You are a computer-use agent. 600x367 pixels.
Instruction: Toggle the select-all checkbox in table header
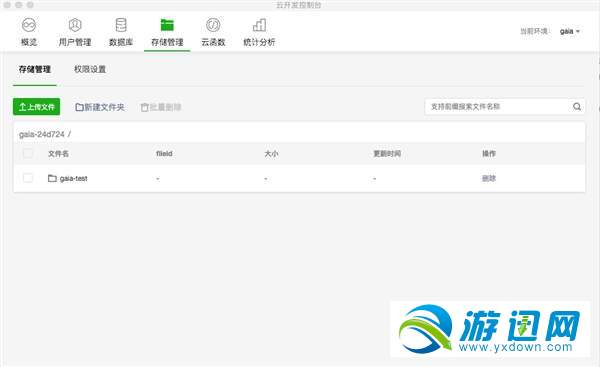pos(28,153)
